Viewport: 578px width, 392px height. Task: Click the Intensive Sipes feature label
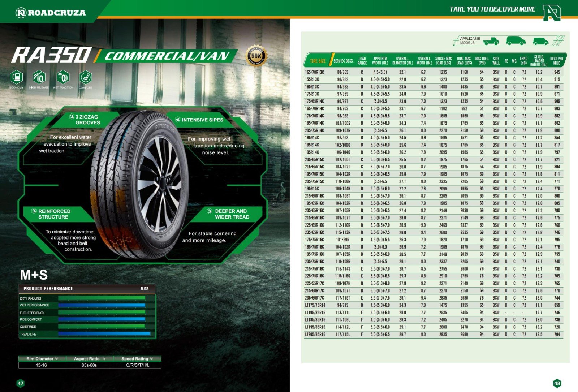point(202,120)
